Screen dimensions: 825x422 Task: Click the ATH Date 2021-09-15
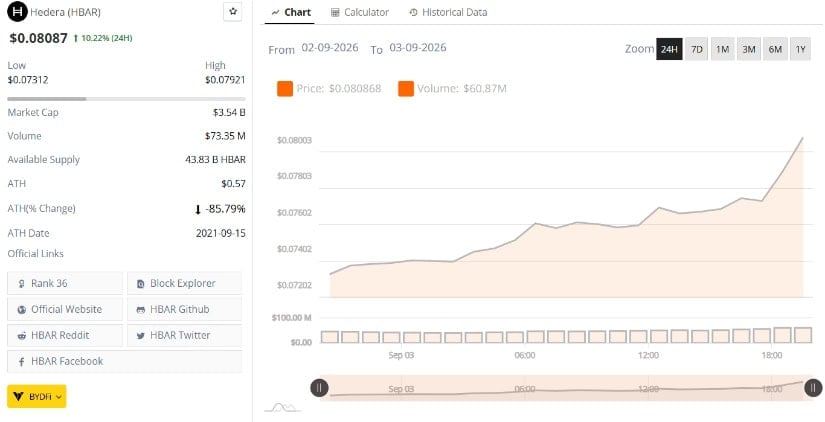point(221,233)
